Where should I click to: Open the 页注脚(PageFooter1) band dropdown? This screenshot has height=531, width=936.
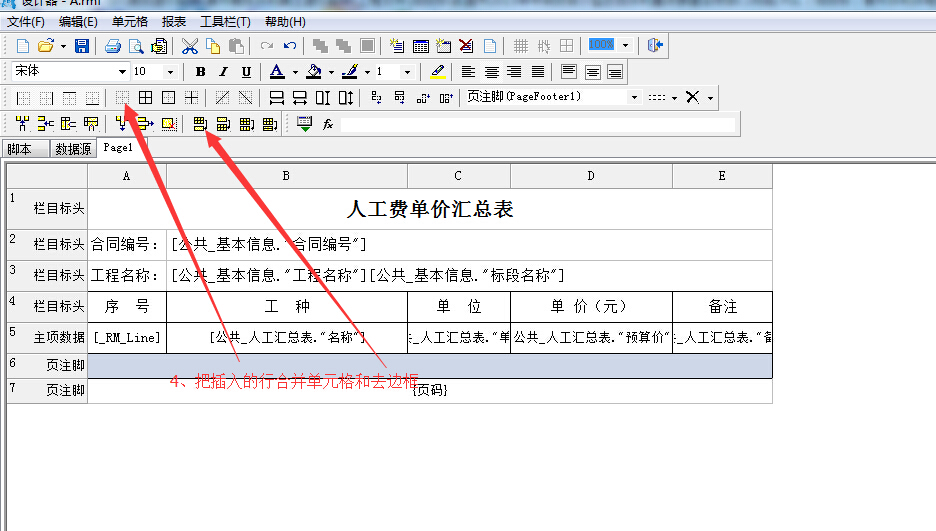pos(634,98)
